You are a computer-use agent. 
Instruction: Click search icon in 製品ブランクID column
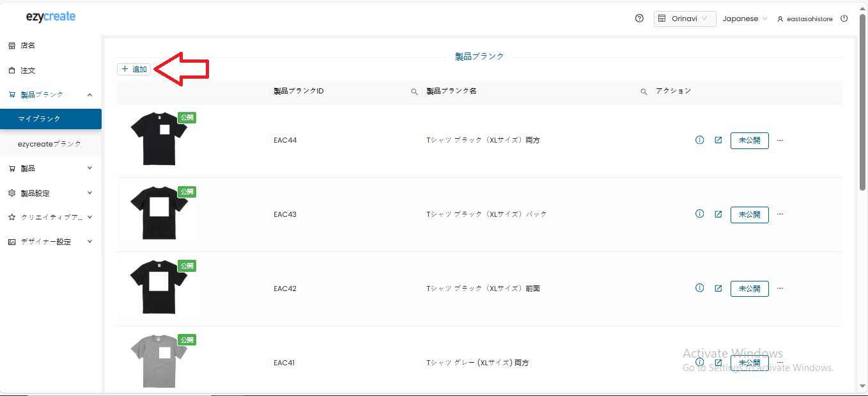pyautogui.click(x=414, y=91)
